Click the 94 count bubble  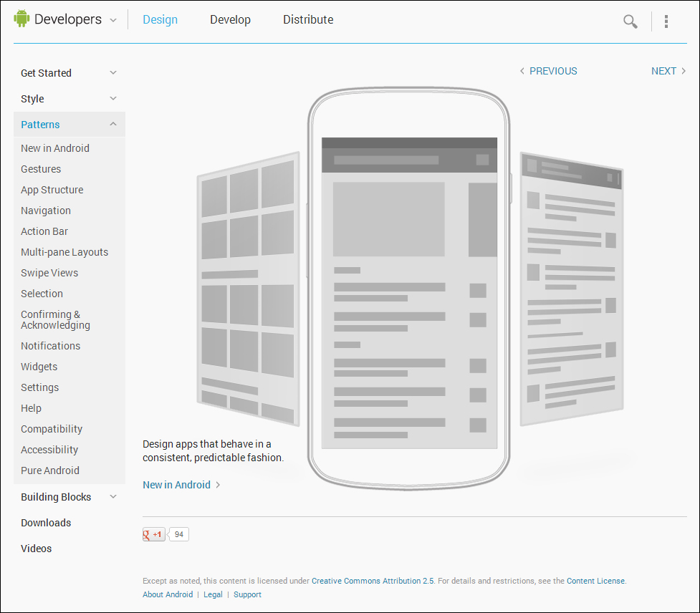pyautogui.click(x=178, y=534)
